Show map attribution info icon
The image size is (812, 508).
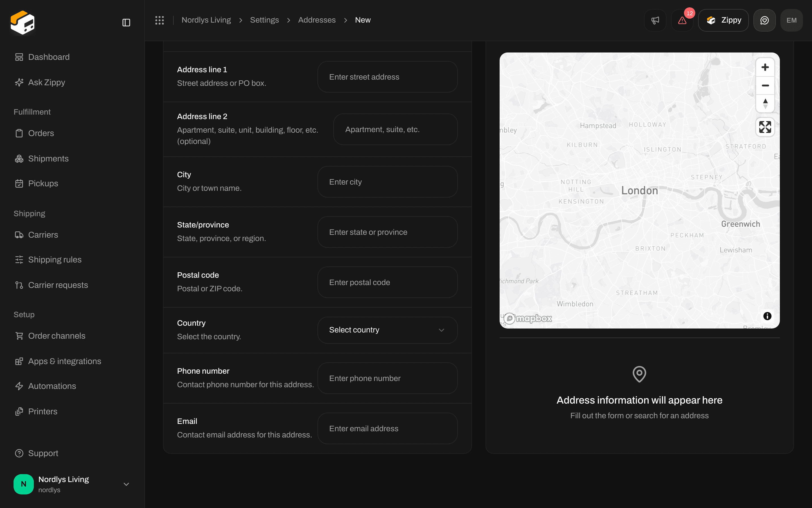tap(767, 316)
